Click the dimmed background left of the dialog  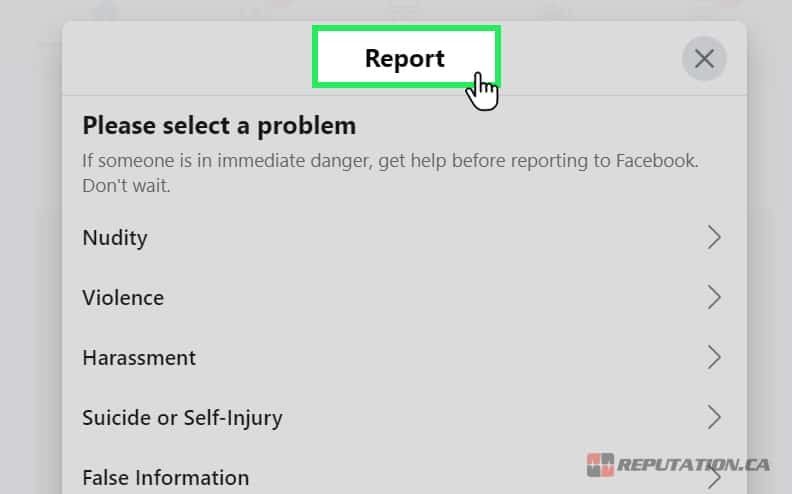pos(30,253)
